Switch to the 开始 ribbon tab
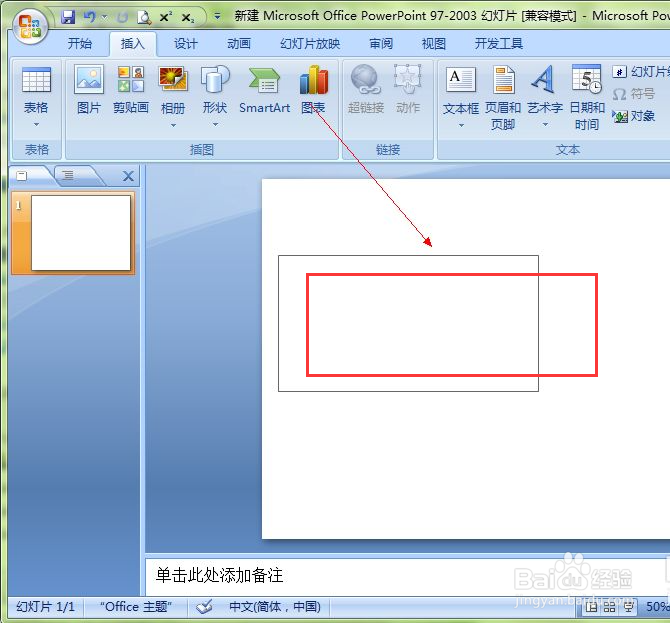Screen dimensions: 670x623 coord(80,44)
